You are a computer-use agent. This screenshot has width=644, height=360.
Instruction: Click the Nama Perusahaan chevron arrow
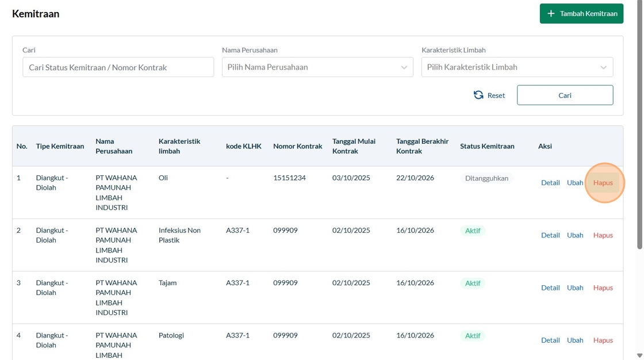point(404,67)
